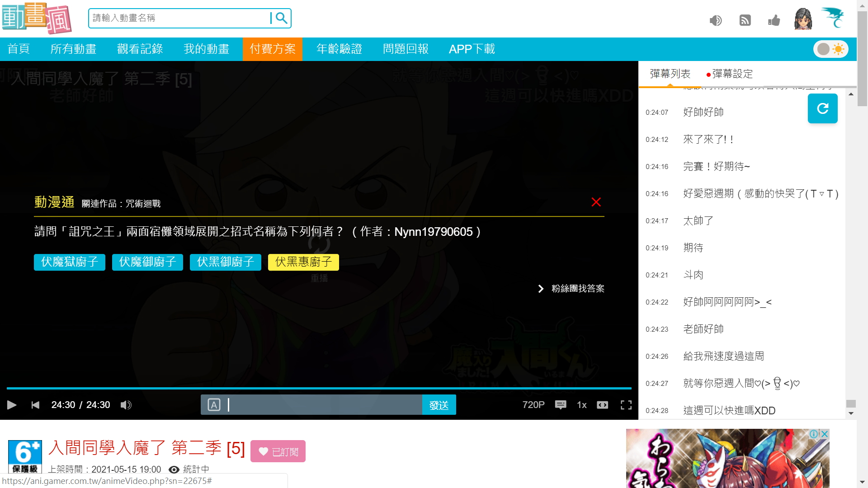Image resolution: width=868 pixels, height=488 pixels.
Task: Click the anime name search box
Action: [x=179, y=18]
